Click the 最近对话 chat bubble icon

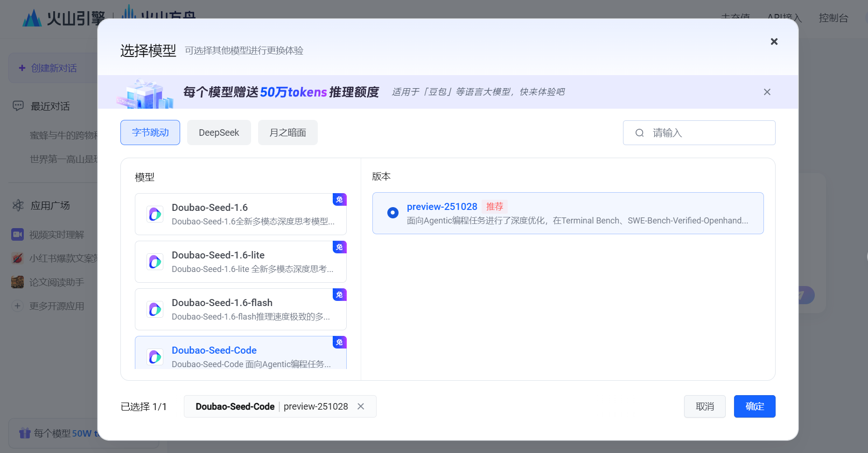coord(18,106)
